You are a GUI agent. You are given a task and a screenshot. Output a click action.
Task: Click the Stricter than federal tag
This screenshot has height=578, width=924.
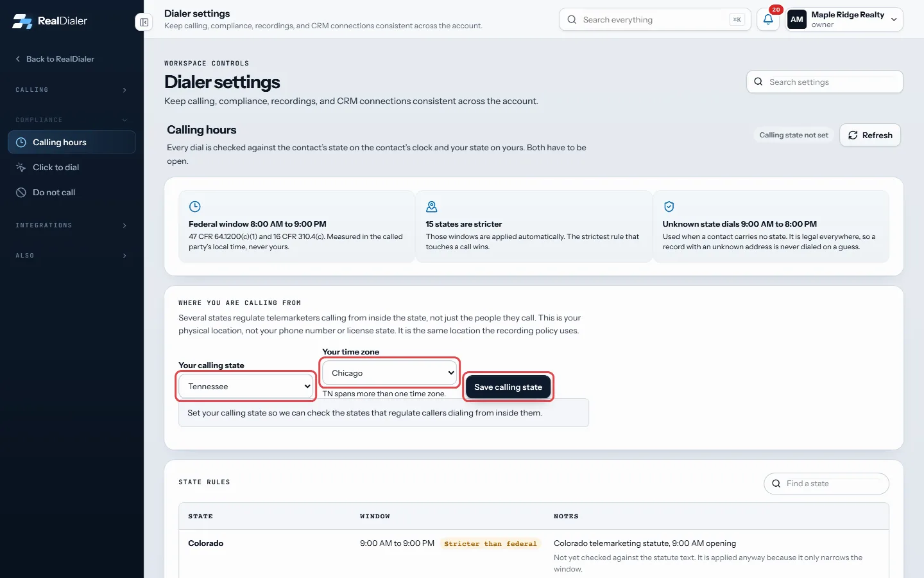click(490, 543)
